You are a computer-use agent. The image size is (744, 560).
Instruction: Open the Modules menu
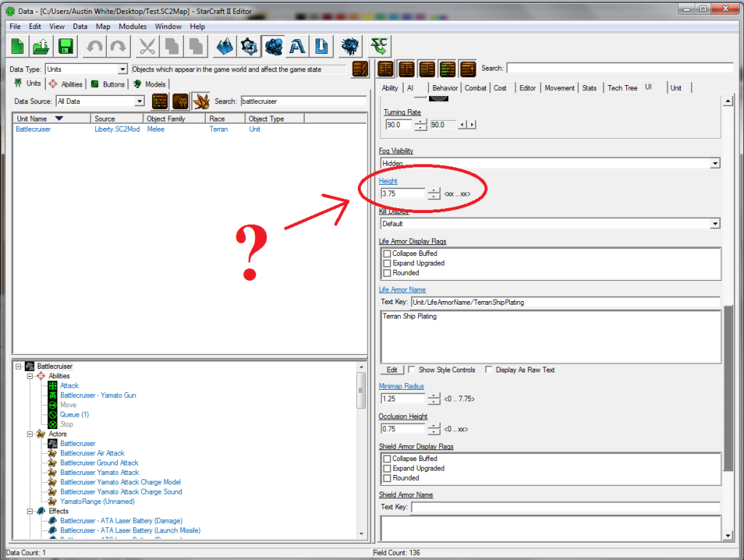[x=132, y=27]
